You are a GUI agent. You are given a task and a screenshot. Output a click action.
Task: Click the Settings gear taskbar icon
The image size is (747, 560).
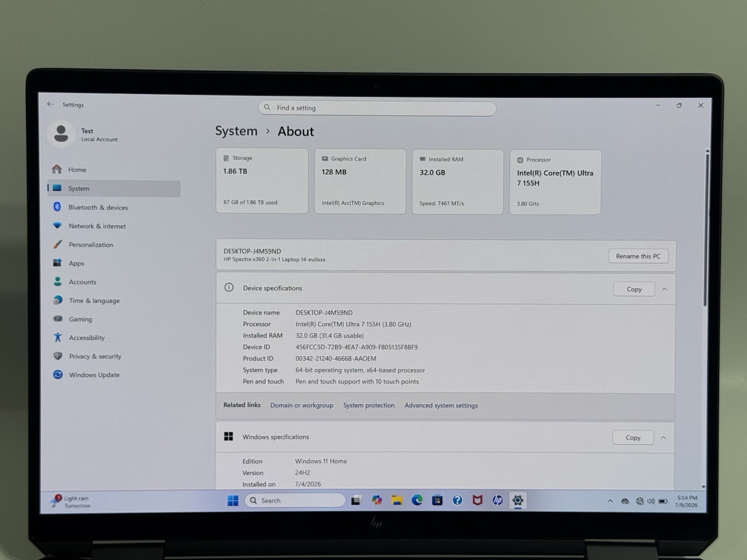pyautogui.click(x=517, y=500)
